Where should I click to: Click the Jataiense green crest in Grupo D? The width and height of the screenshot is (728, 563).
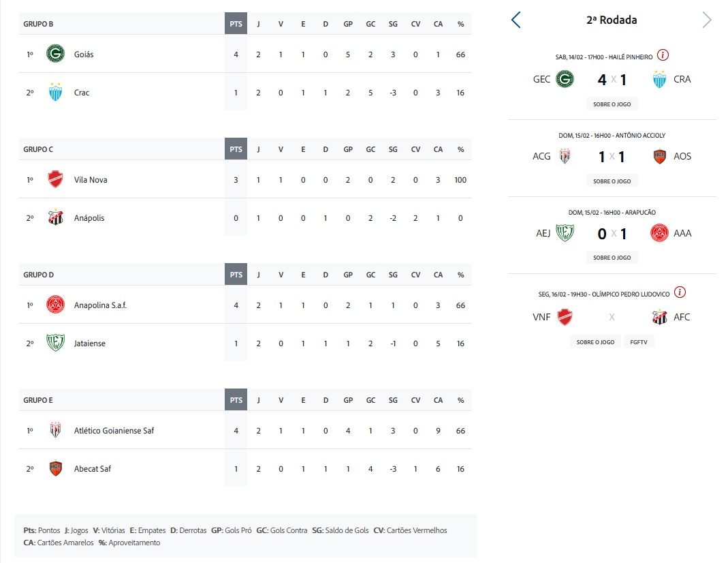[x=55, y=343]
